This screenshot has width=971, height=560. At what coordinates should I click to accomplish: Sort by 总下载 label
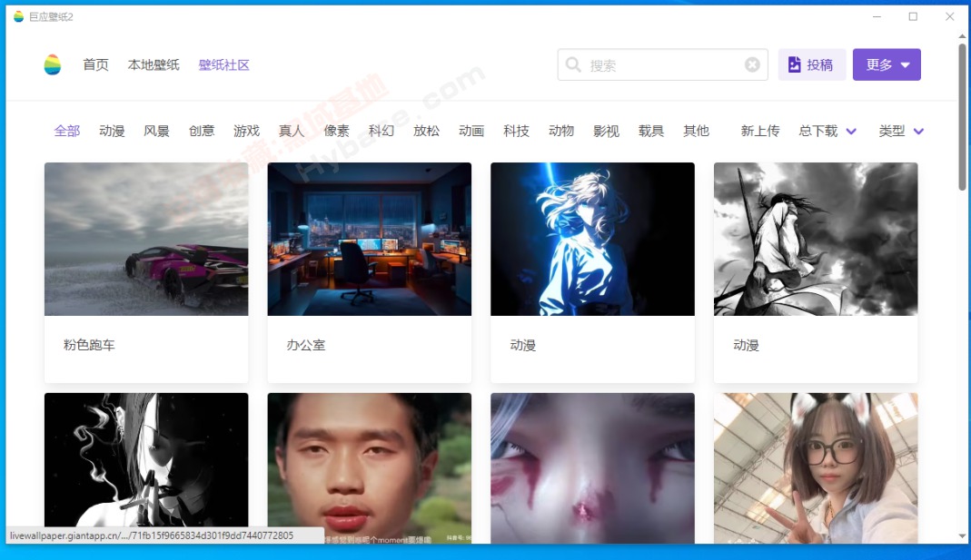[818, 132]
